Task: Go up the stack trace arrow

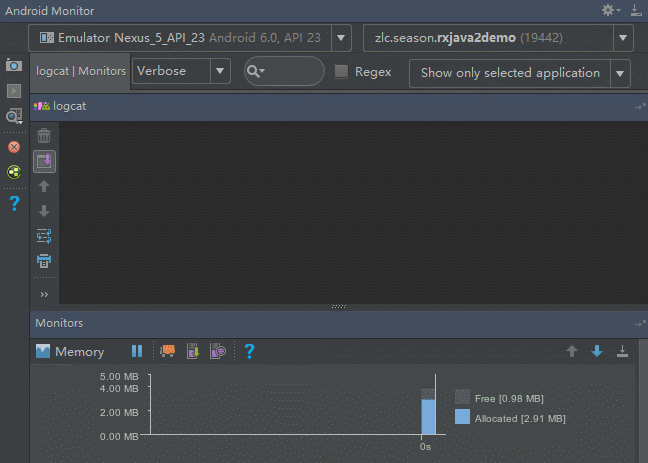Action: tap(44, 186)
